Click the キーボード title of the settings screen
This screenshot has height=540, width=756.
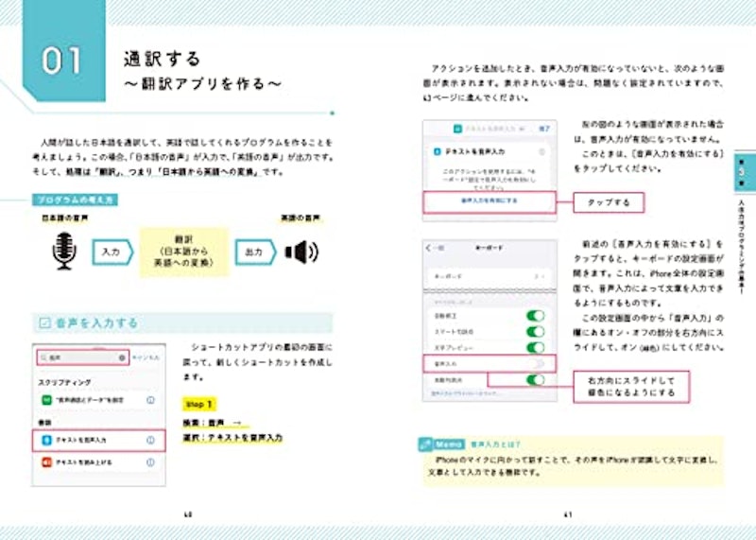490,248
